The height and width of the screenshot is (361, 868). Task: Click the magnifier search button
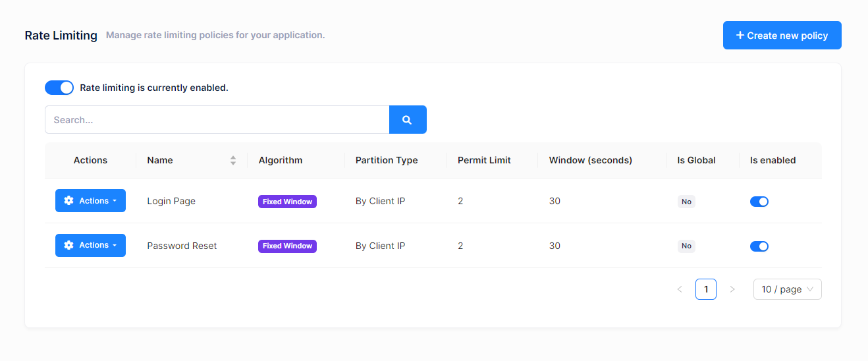(x=408, y=120)
